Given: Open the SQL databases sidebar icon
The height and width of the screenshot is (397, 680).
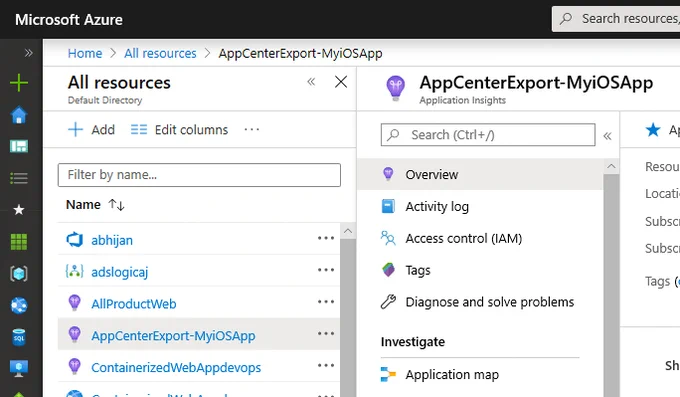Looking at the screenshot, I should 19,337.
